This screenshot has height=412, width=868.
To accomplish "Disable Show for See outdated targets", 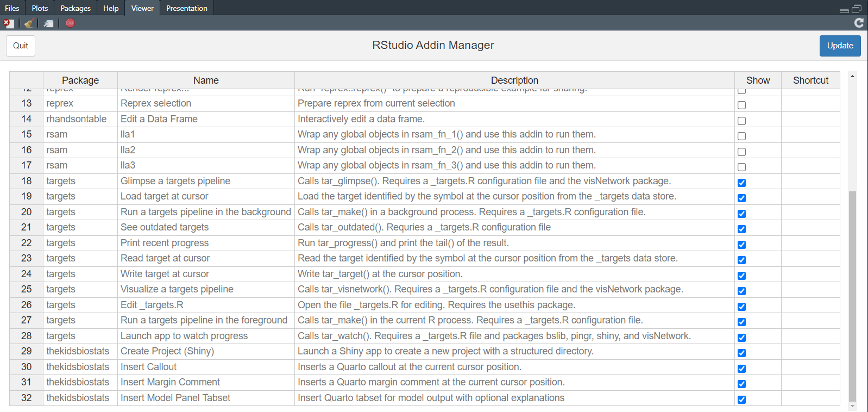I will [741, 229].
